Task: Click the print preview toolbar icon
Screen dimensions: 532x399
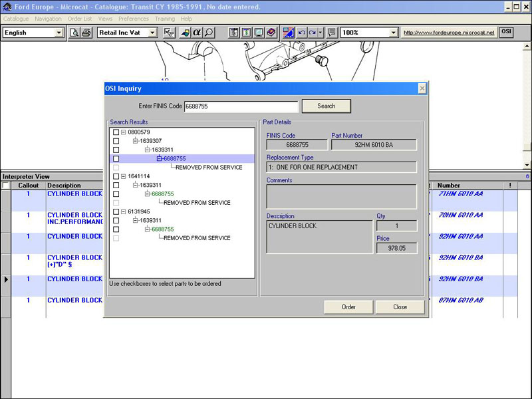Action: (74, 33)
